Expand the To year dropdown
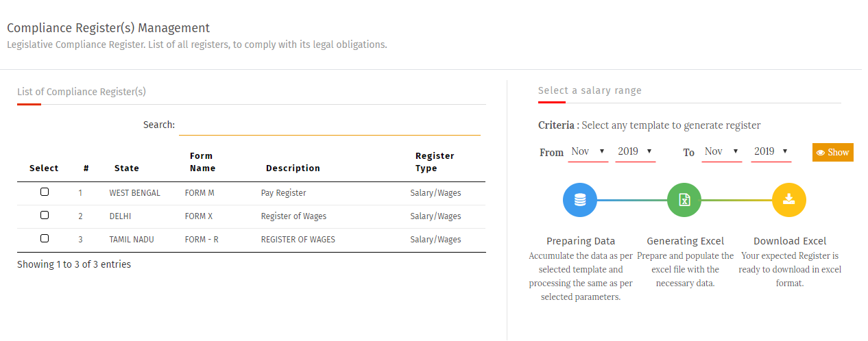 (x=771, y=151)
